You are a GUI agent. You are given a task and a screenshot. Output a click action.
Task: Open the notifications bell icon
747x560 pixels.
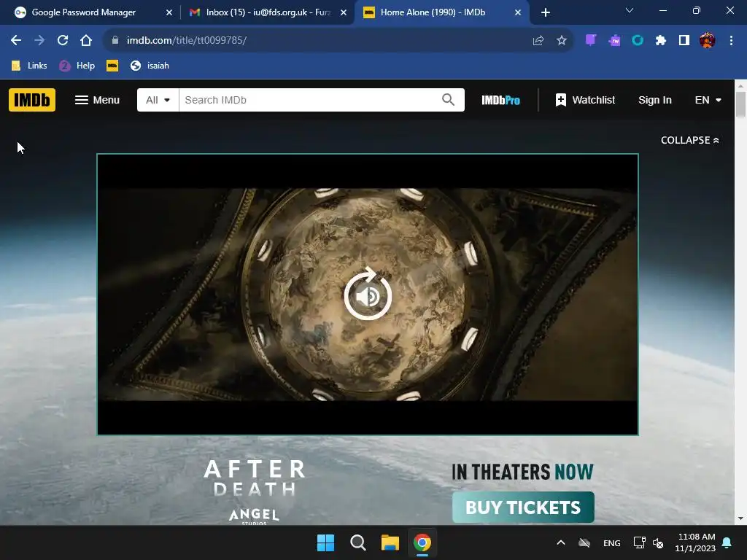coord(727,542)
